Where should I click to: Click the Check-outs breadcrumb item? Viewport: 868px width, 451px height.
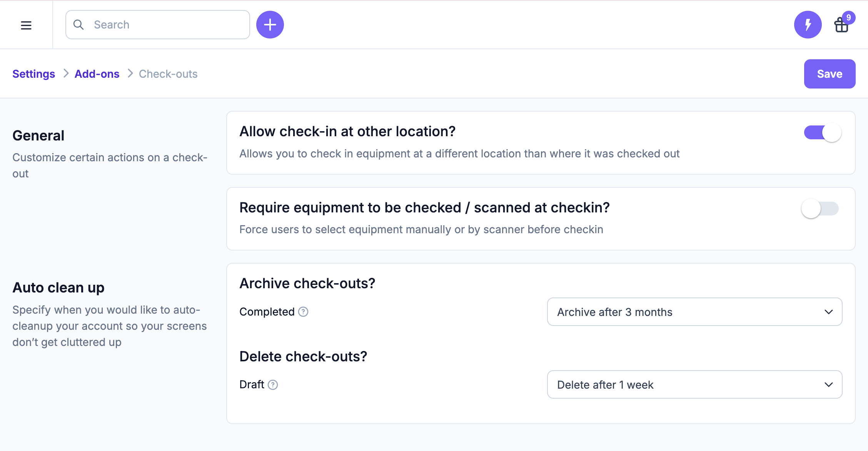168,74
